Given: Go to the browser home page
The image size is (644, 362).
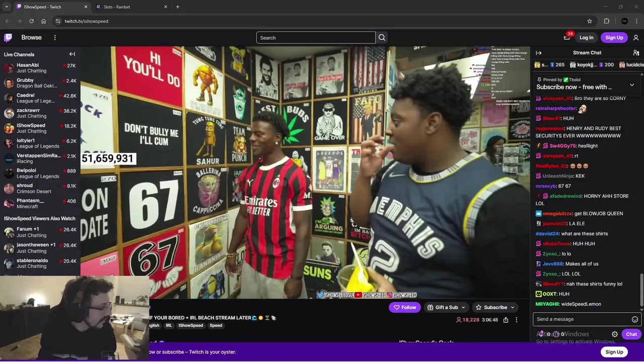Looking at the screenshot, I should coord(44,21).
